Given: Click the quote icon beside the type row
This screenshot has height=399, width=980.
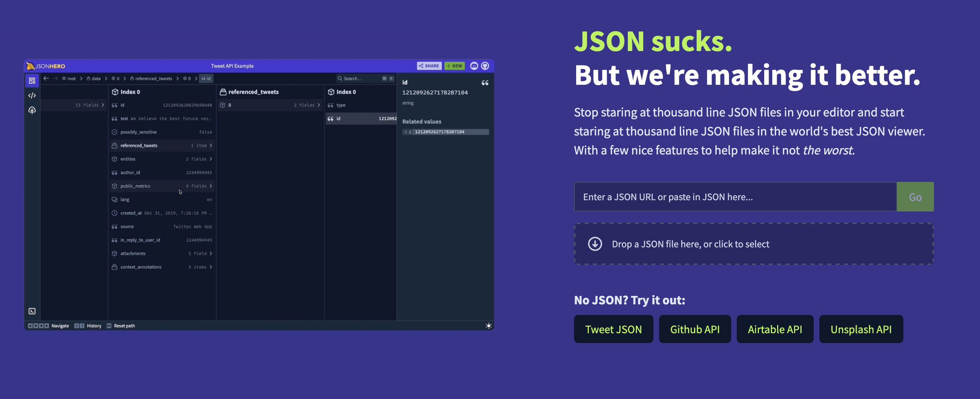Looking at the screenshot, I should click(x=330, y=105).
